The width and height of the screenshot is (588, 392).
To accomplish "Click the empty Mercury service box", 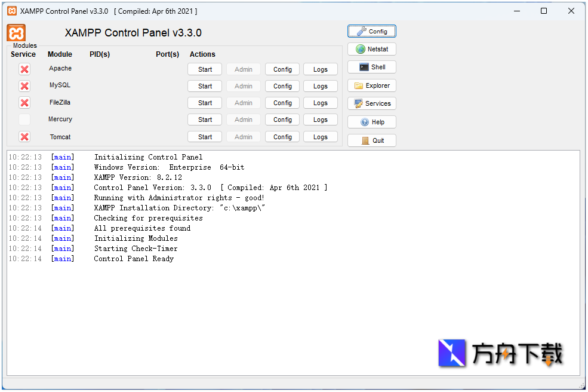I will click(24, 120).
